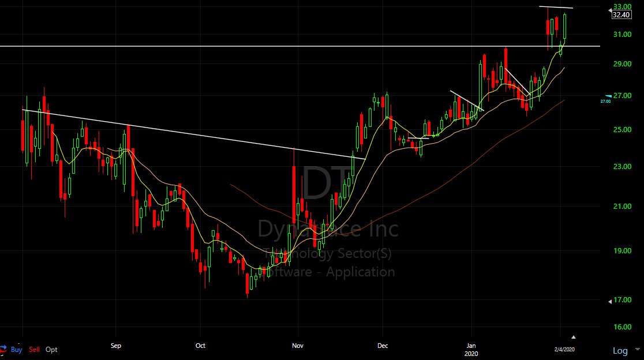Viewport: 644px width, 360px height.
Task: Click the green 27.00 price axis label
Action: (x=622, y=96)
